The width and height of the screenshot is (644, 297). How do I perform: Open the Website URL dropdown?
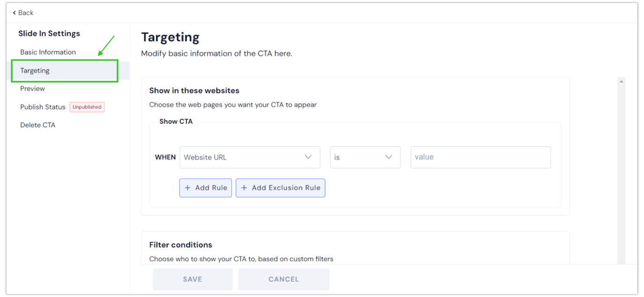pyautogui.click(x=250, y=157)
